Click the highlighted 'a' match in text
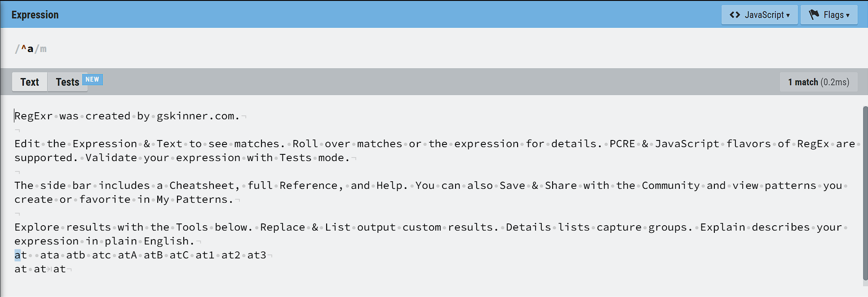Image resolution: width=868 pixels, height=297 pixels. [18, 255]
